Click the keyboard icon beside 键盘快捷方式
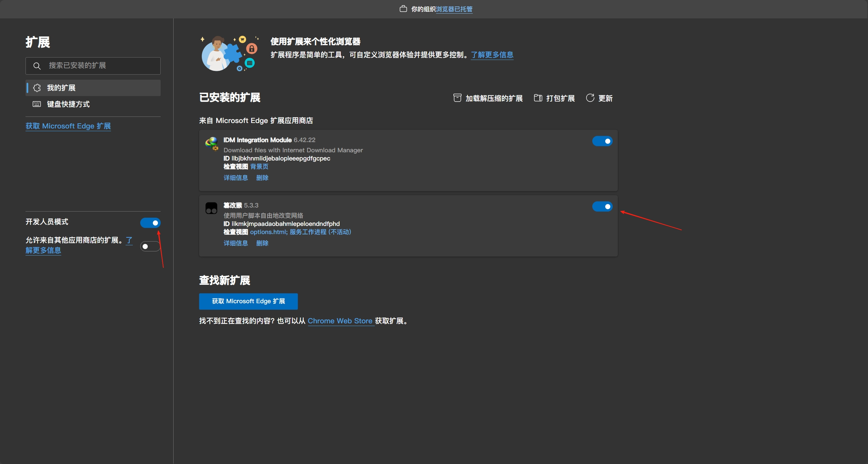 tap(37, 104)
